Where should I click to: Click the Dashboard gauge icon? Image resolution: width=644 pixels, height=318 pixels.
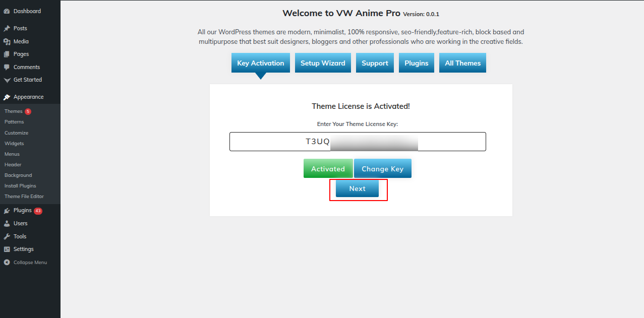pyautogui.click(x=7, y=11)
